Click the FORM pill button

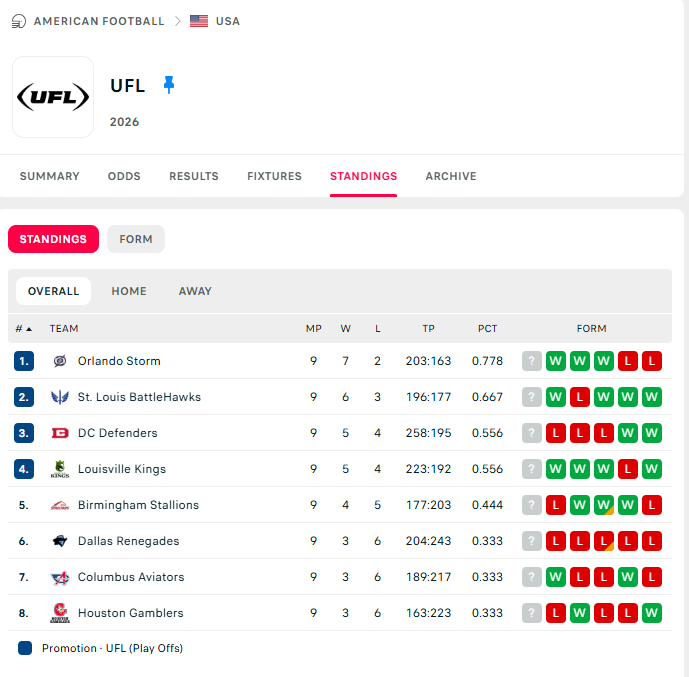tap(136, 239)
